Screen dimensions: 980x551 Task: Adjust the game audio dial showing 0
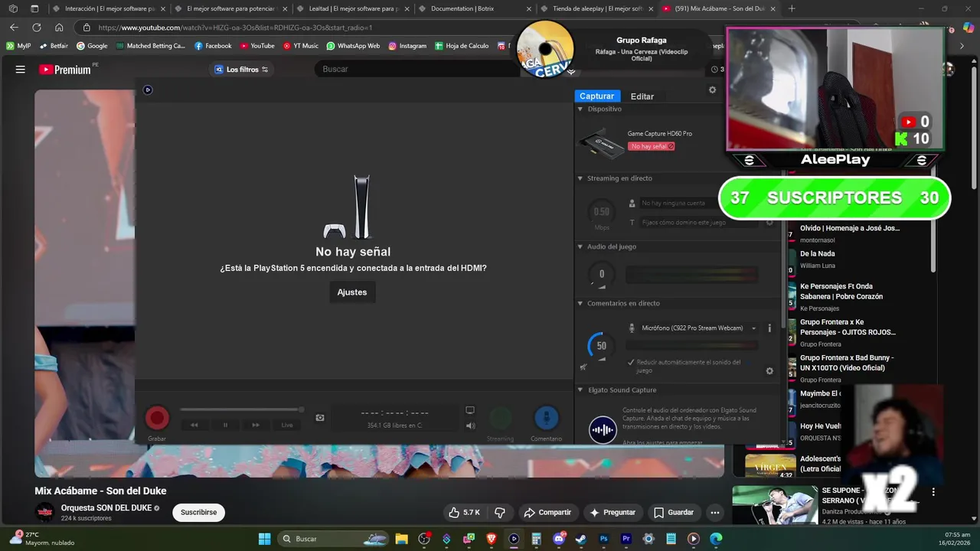pos(602,274)
